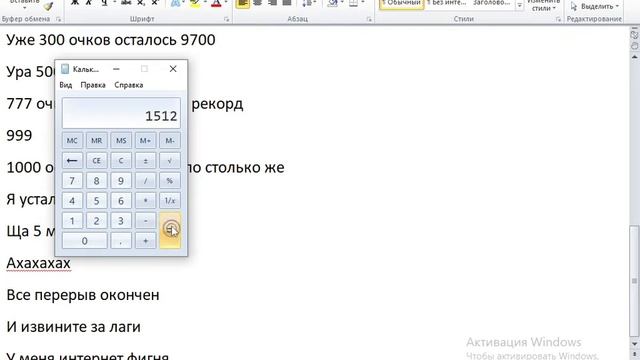
Task: Click digit 4 on the Calculator
Action: 72,201
